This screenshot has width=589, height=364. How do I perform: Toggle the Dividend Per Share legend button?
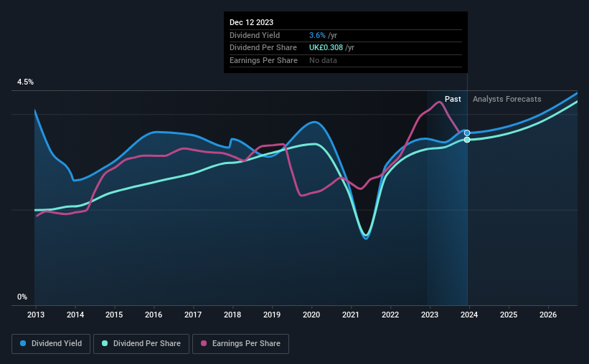(141, 344)
